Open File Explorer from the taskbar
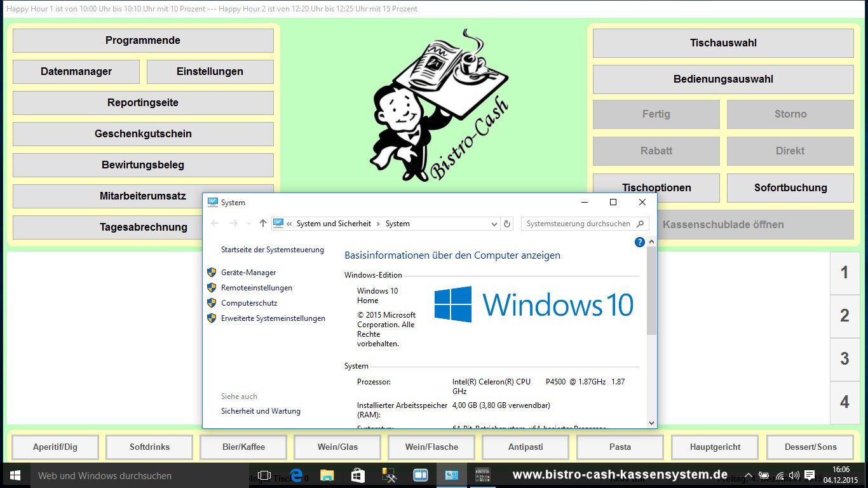The height and width of the screenshot is (488, 868). [327, 475]
